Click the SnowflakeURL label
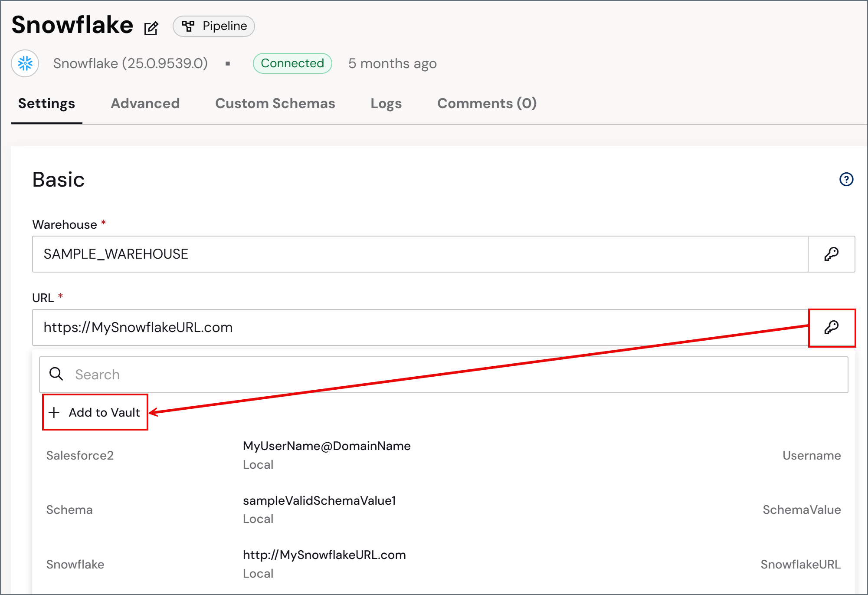 pos(800,564)
